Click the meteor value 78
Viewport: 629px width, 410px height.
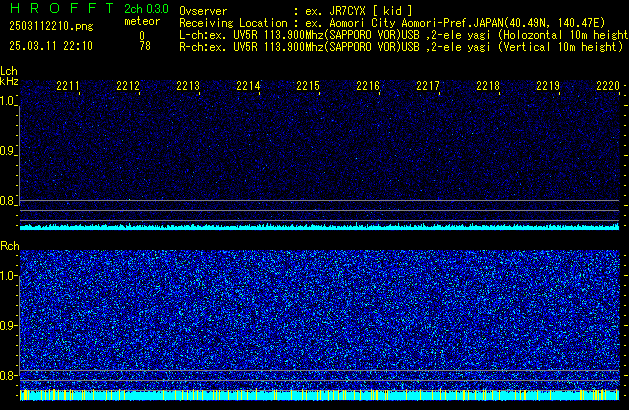pyautogui.click(x=145, y=46)
